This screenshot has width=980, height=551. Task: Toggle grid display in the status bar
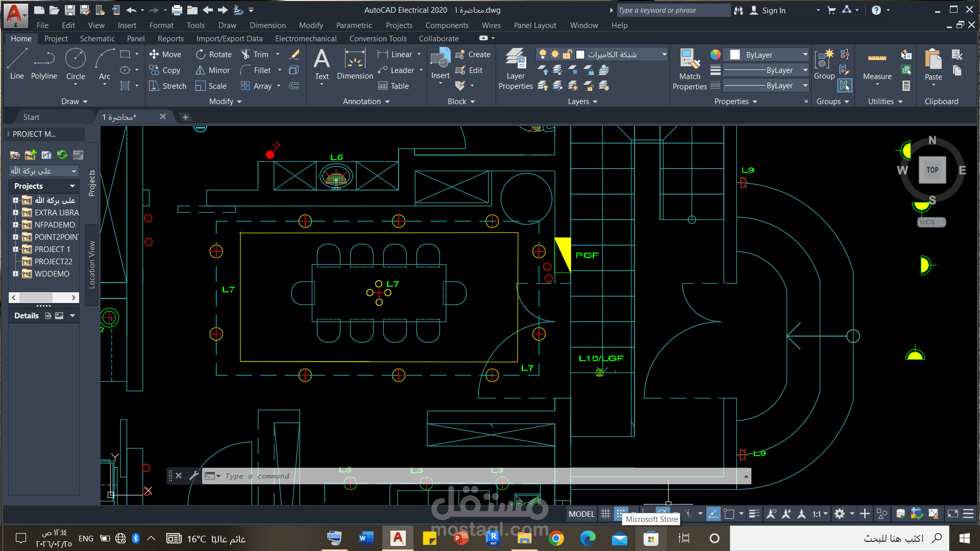coord(605,514)
